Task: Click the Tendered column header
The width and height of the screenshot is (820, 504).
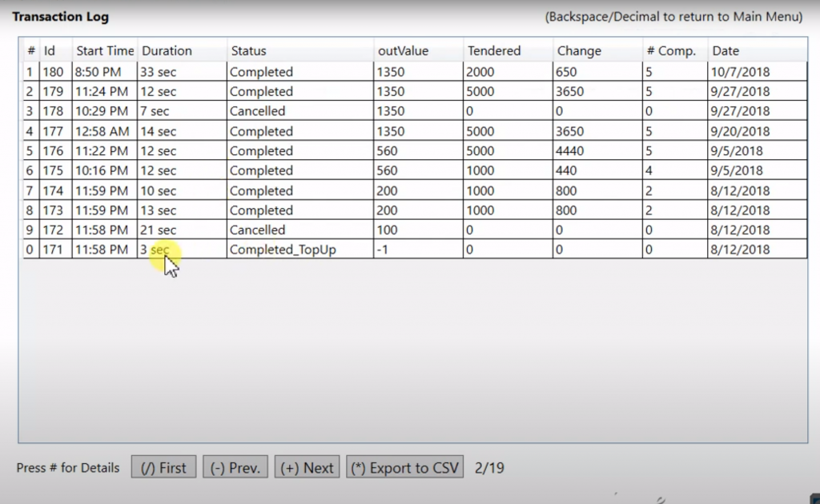Action: point(494,50)
